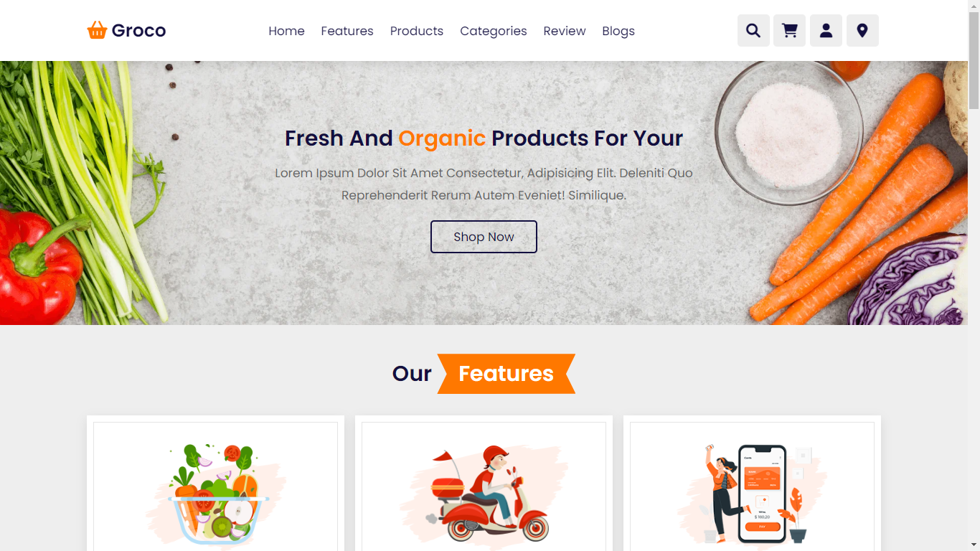Click the scrollbar up arrow

click(x=974, y=6)
